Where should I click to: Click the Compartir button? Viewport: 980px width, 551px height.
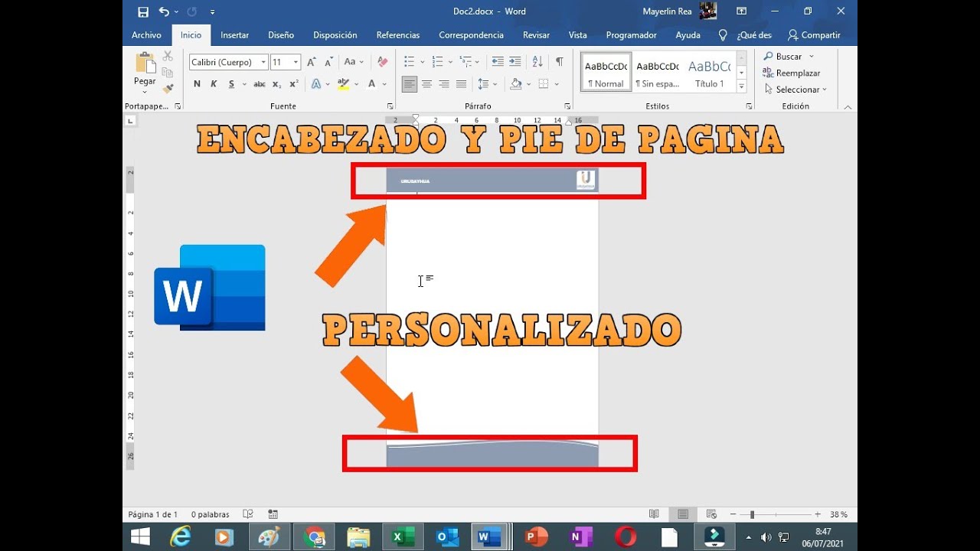pos(814,35)
